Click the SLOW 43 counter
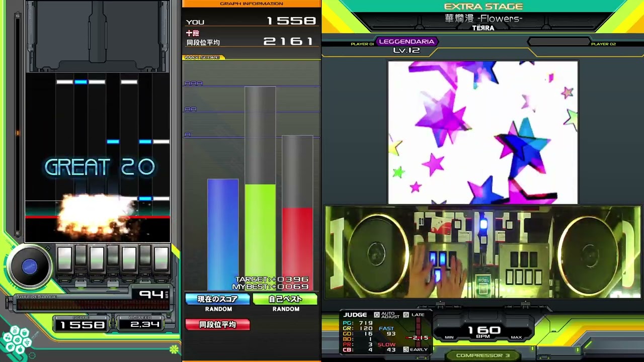 [x=387, y=347]
